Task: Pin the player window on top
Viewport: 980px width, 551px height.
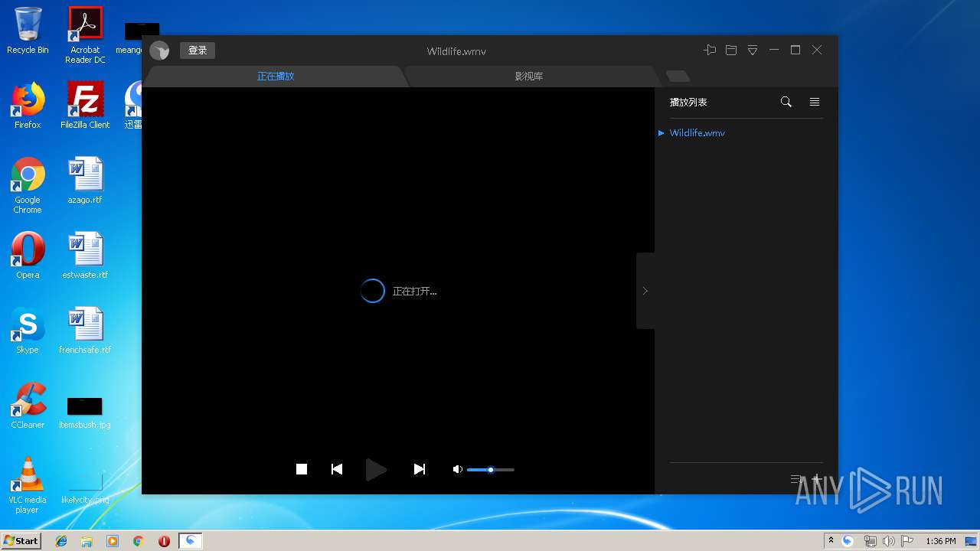Action: pyautogui.click(x=710, y=50)
